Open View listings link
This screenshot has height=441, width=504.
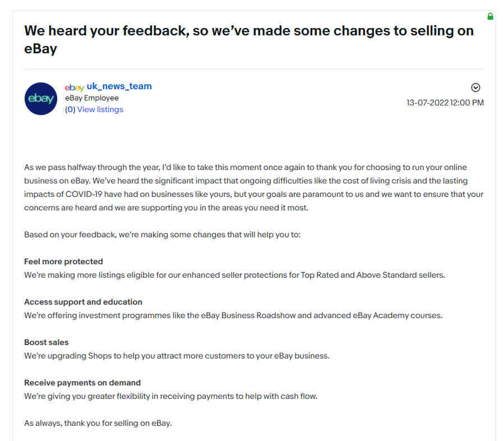[x=100, y=109]
